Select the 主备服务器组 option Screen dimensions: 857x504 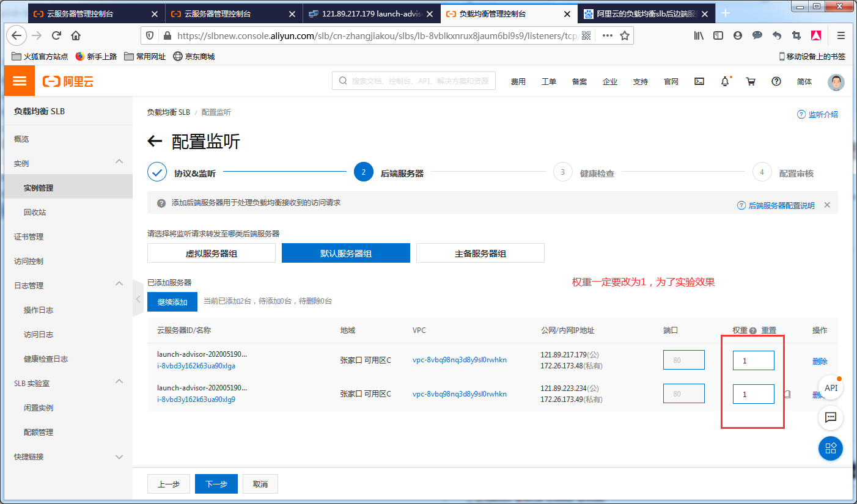click(480, 254)
